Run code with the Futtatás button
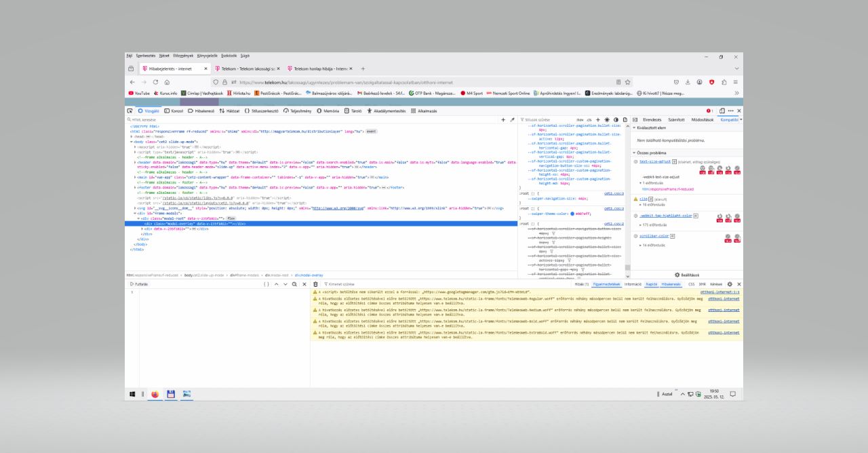Image resolution: width=868 pixels, height=453 pixels. pyautogui.click(x=139, y=284)
